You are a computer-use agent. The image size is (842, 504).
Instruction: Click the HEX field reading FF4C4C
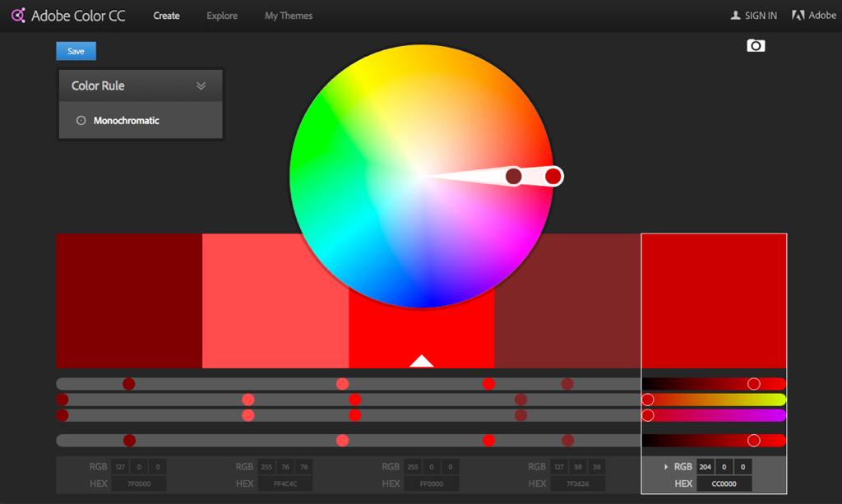point(285,483)
